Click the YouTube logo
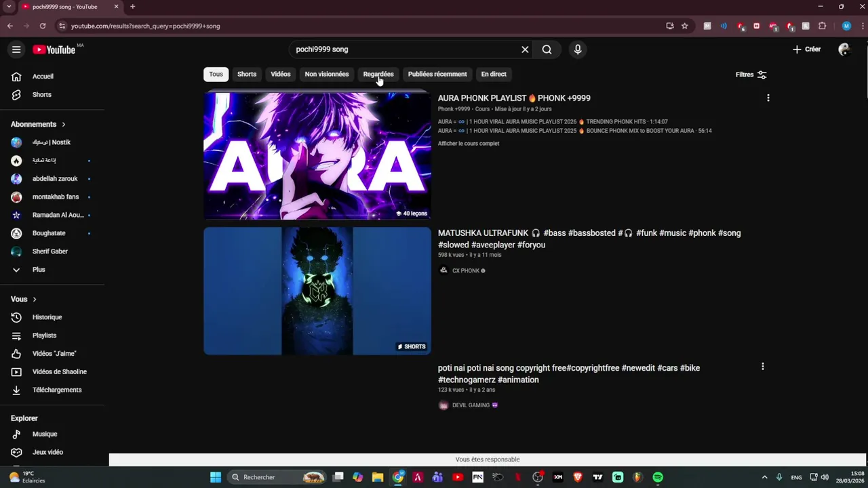Screen dimensions: 868x488 54,49
